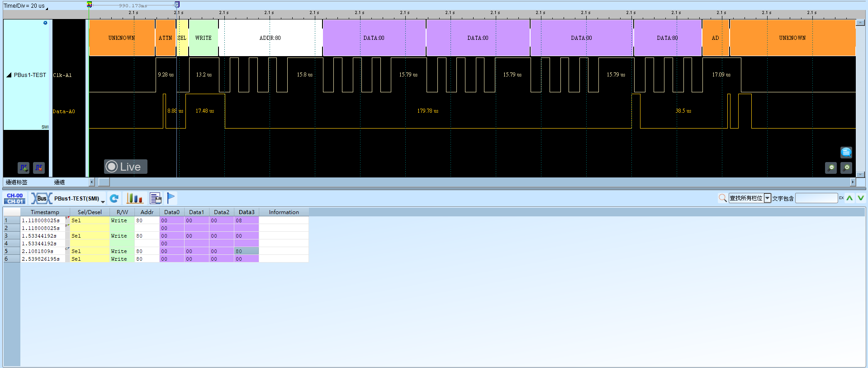Zoom in the waveform view
868x368 pixels.
click(846, 168)
